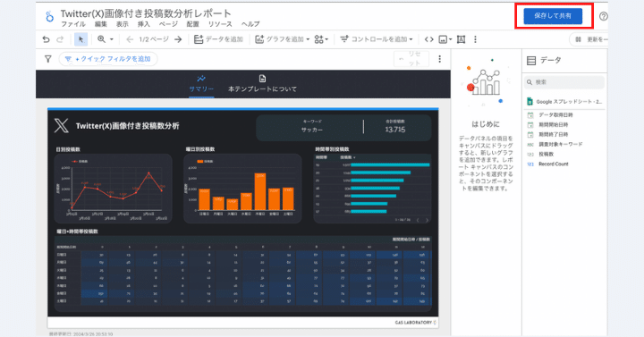Click the リセット button
644x337 pixels.
[411, 59]
